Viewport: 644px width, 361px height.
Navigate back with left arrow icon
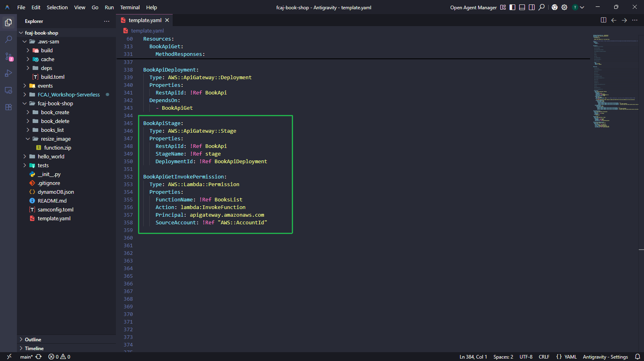[614, 20]
